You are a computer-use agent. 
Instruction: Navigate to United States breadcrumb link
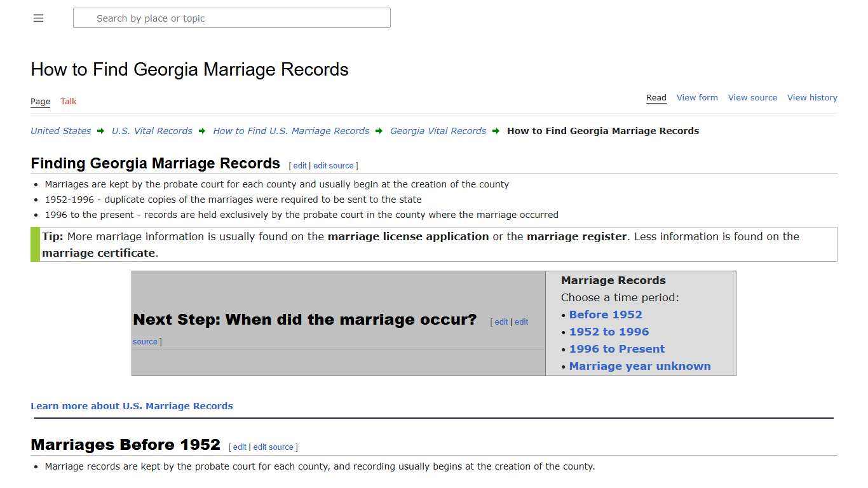point(60,131)
